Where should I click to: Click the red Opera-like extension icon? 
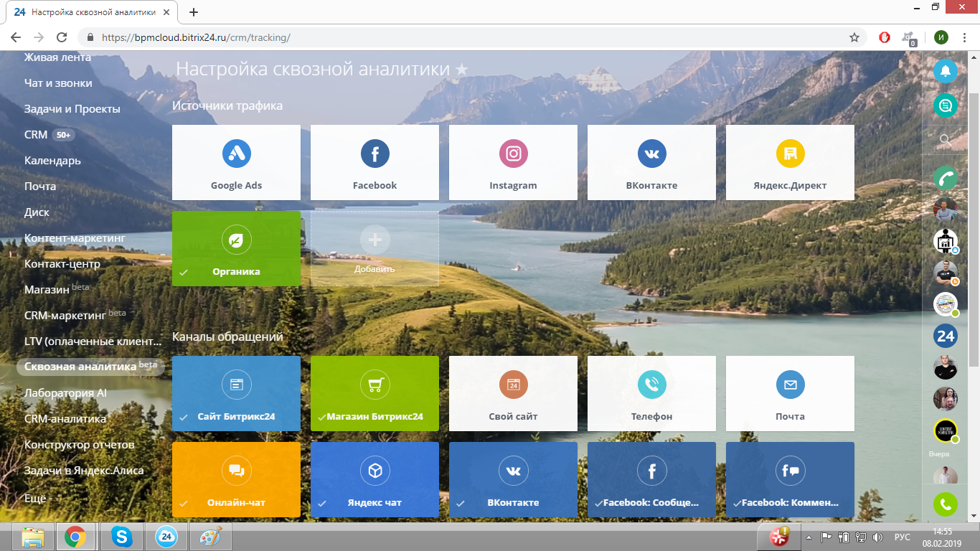click(x=885, y=37)
